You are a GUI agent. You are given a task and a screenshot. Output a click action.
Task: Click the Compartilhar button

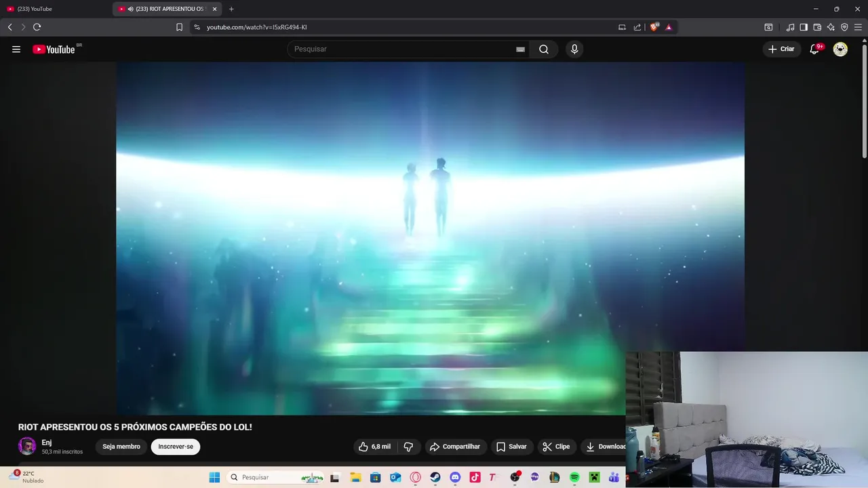456,447
